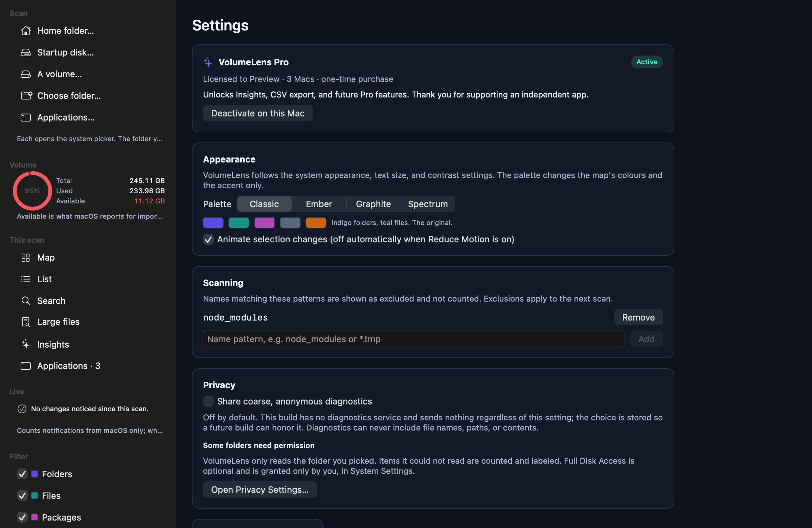Uncheck the Packages filter checkbox
The width and height of the screenshot is (812, 528).
pyautogui.click(x=22, y=518)
